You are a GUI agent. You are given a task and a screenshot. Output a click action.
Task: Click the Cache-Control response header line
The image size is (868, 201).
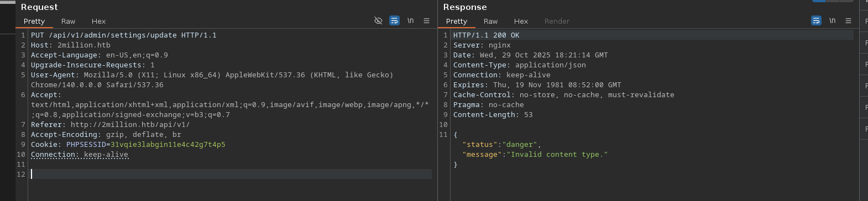[564, 94]
